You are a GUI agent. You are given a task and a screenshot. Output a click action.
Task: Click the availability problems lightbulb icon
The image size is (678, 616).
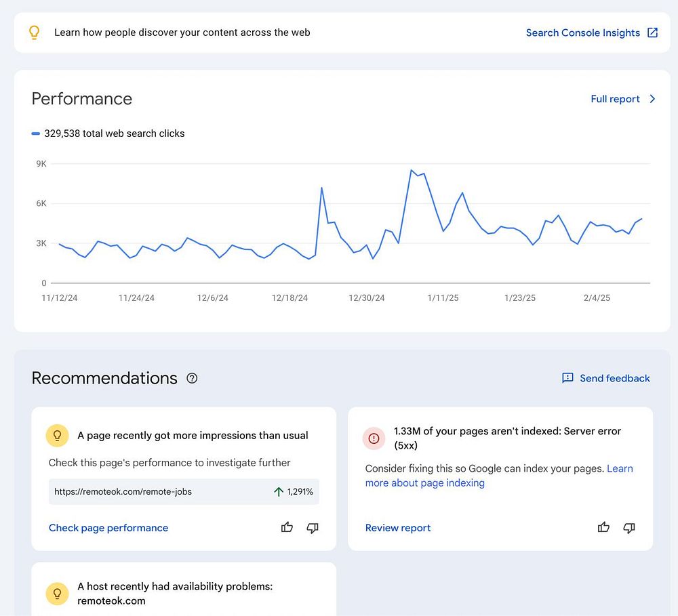[57, 594]
